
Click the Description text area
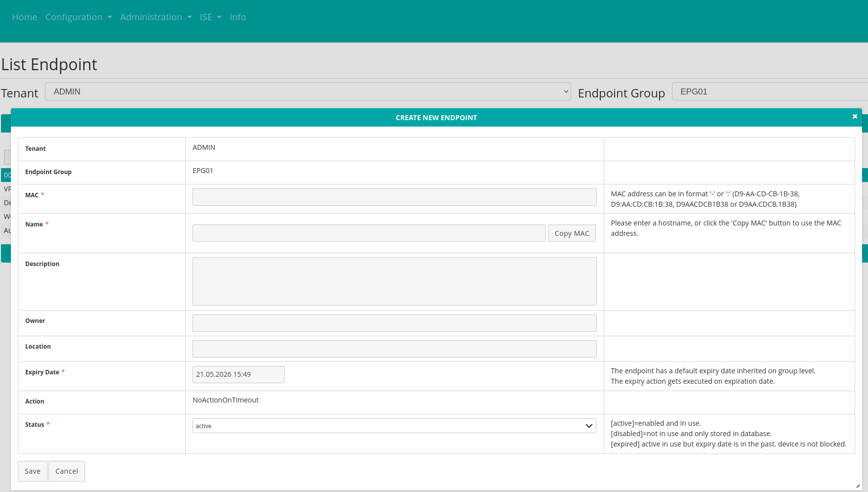pos(394,281)
